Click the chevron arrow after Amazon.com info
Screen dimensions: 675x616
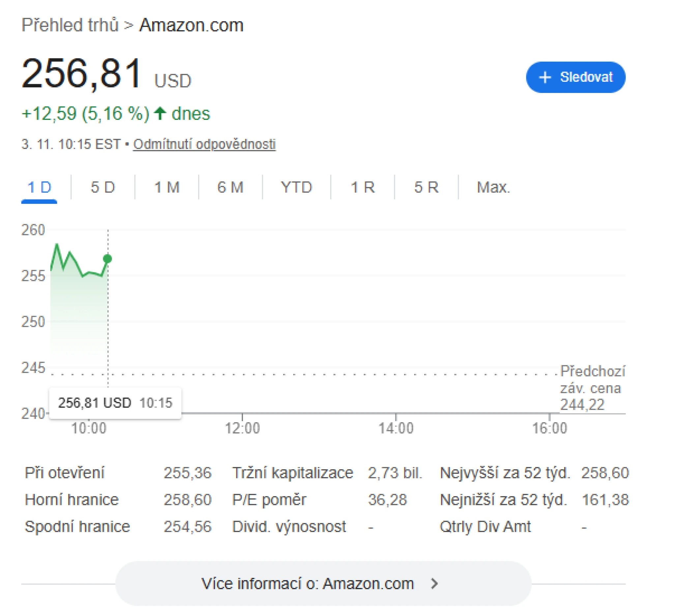(x=434, y=583)
